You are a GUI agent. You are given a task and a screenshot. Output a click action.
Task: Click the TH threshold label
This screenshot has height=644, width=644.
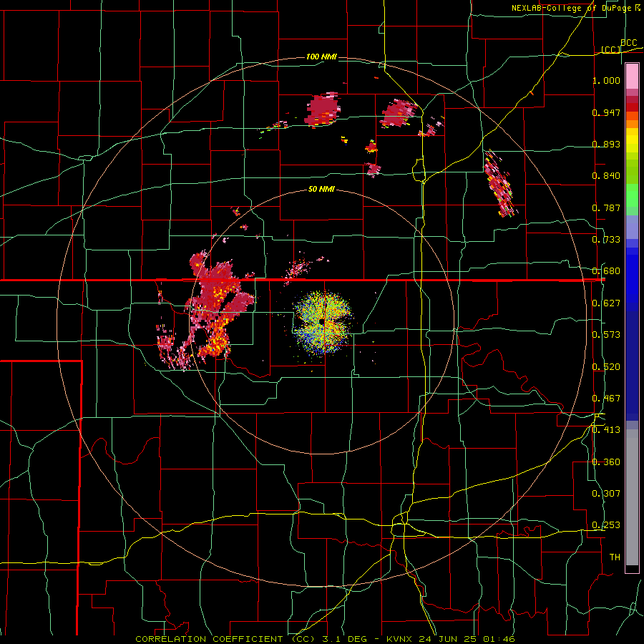[x=615, y=557]
